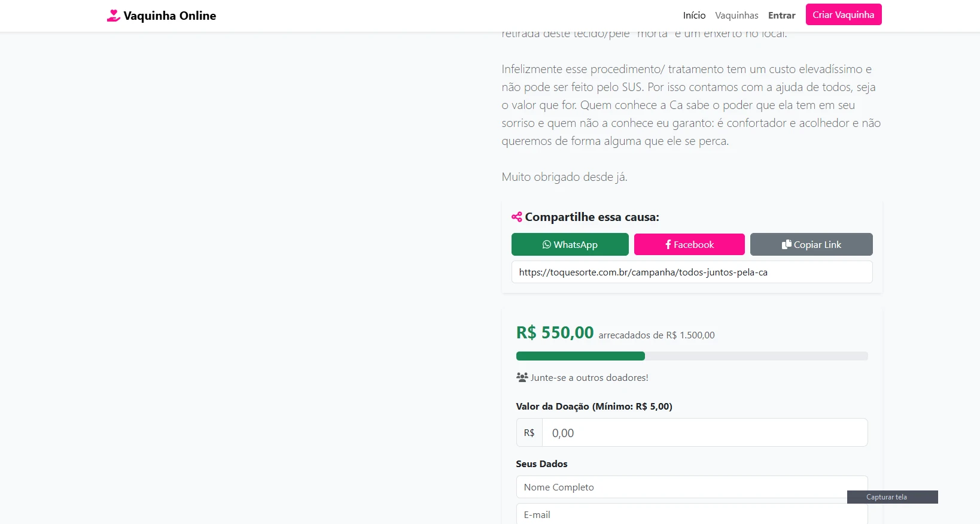
Task: Focus the E-mail input field
Action: 692,514
